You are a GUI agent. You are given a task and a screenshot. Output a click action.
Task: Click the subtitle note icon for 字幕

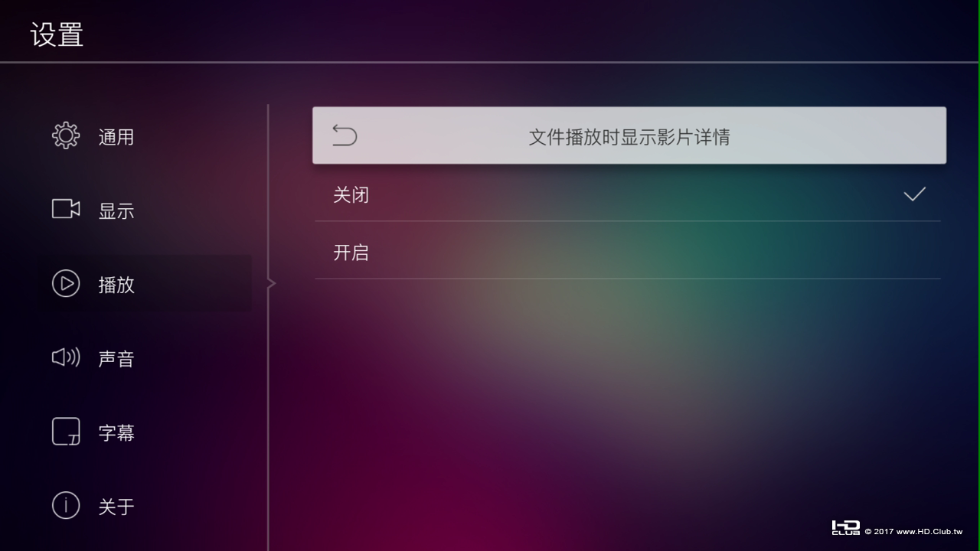tap(66, 432)
